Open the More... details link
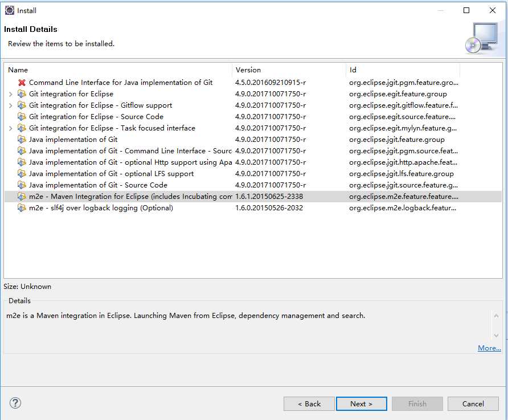This screenshot has width=508, height=420. coord(489,348)
